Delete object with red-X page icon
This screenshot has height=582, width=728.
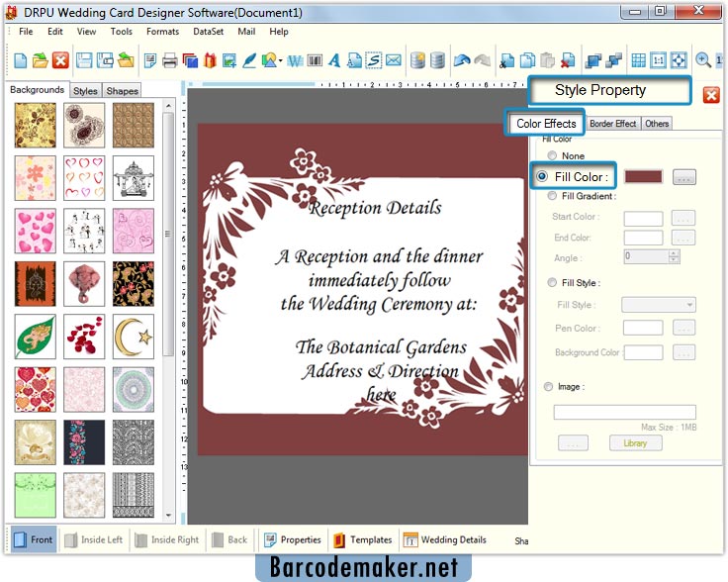(x=568, y=60)
